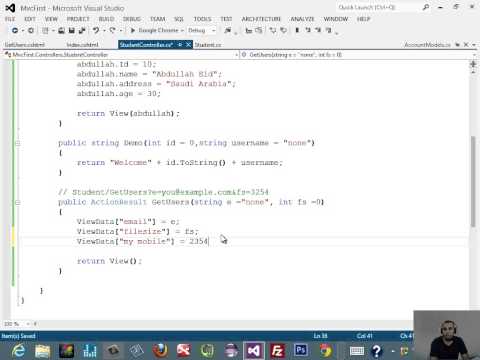Image resolution: width=480 pixels, height=360 pixels.
Task: Open the Debug configuration dropdown
Action: pyautogui.click(x=214, y=30)
